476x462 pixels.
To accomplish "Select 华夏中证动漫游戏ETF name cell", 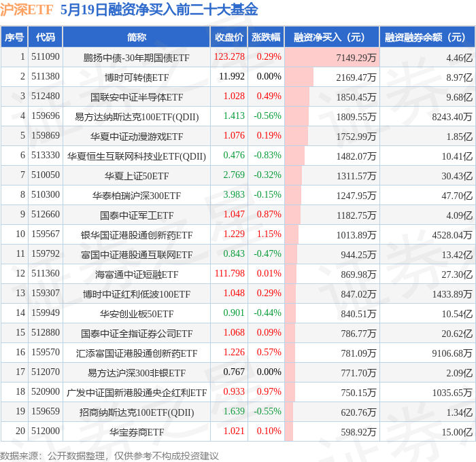I will pos(136,136).
